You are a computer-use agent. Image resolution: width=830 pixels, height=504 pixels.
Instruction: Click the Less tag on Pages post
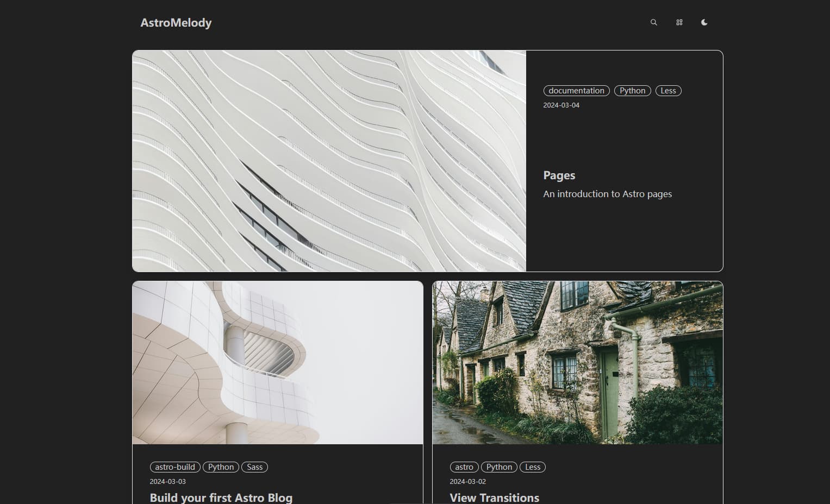point(668,91)
